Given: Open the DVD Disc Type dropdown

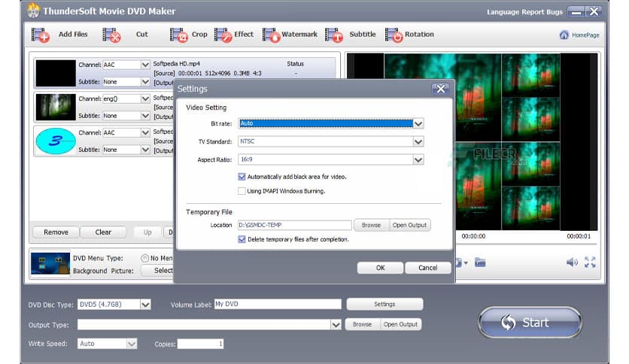Looking at the screenshot, I should pyautogui.click(x=146, y=305).
